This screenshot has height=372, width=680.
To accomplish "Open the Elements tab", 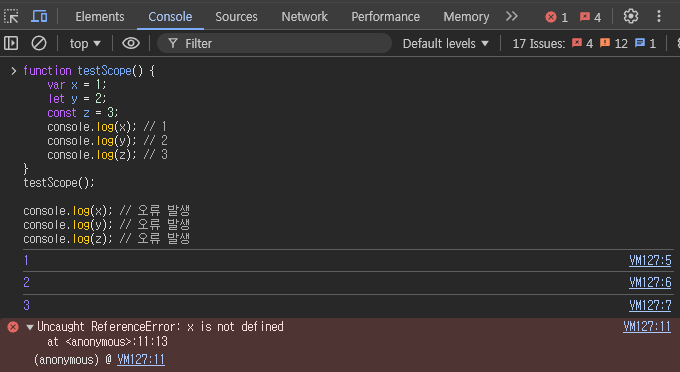I will 100,16.
